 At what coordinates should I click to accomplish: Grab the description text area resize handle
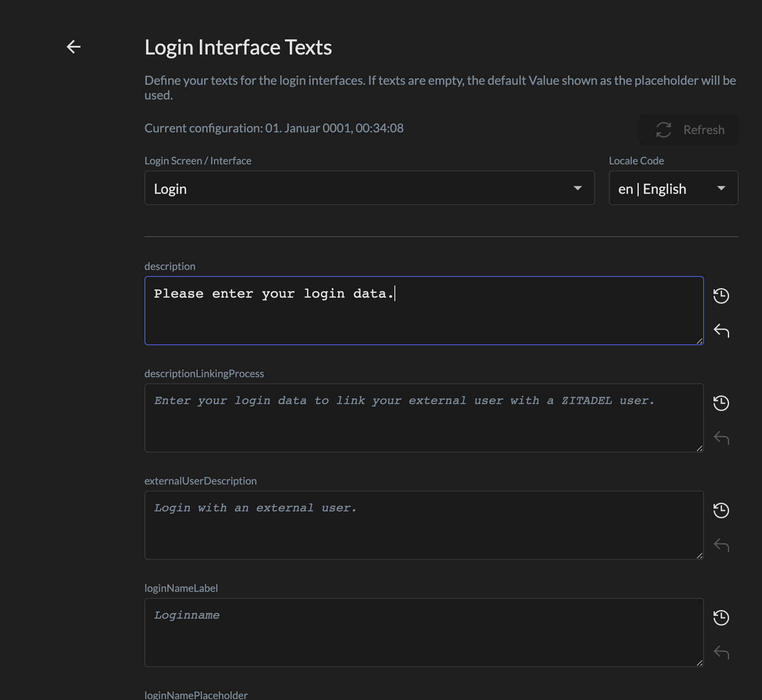point(699,341)
